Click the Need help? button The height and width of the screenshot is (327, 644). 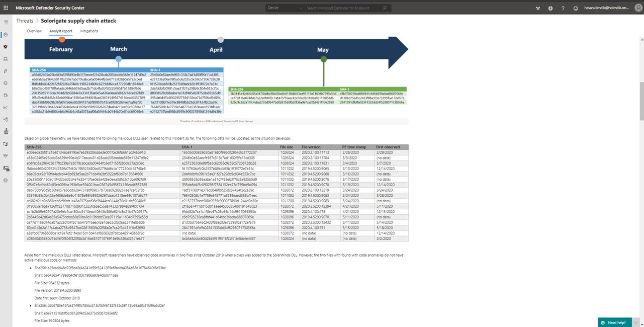(615, 322)
